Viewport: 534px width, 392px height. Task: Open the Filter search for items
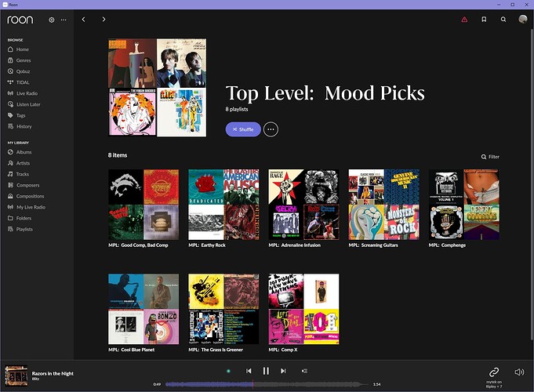tap(490, 157)
